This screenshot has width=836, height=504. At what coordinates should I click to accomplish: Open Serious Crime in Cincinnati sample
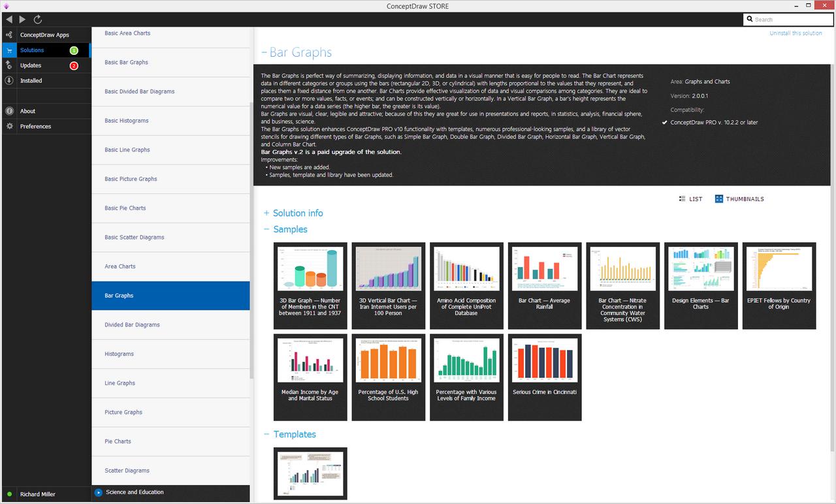545,377
